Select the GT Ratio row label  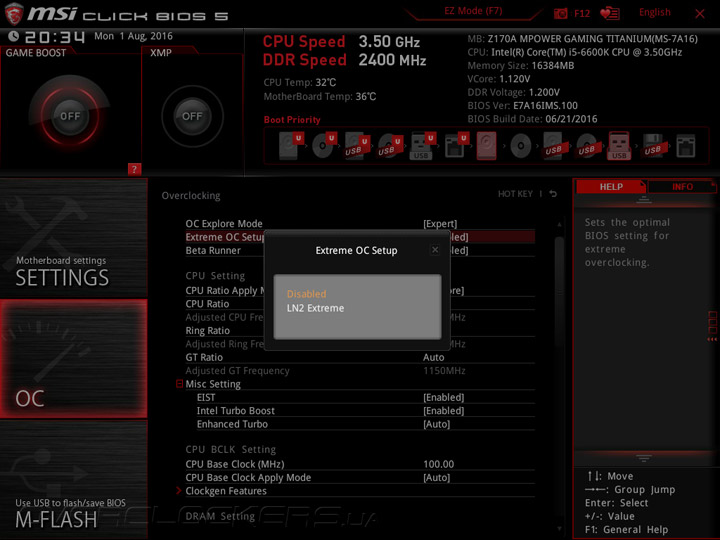(x=204, y=357)
